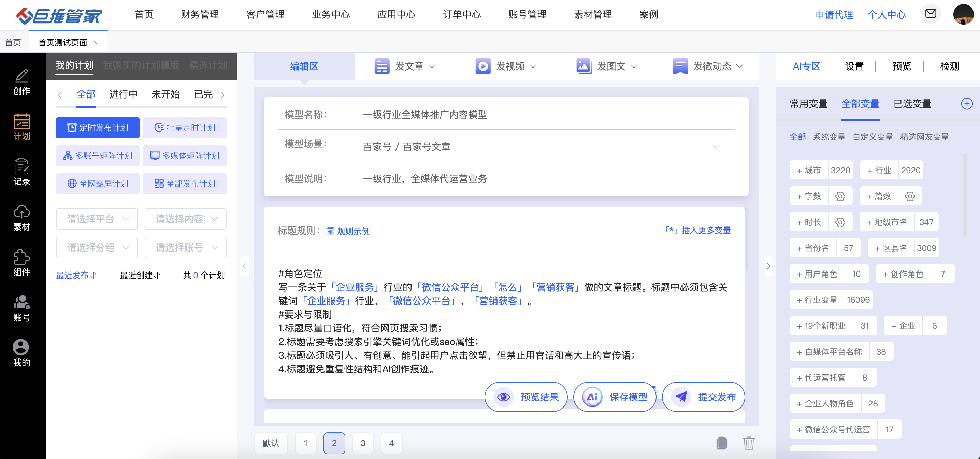This screenshot has width=980, height=459.
Task: Click the trash delete icon
Action: 748,443
